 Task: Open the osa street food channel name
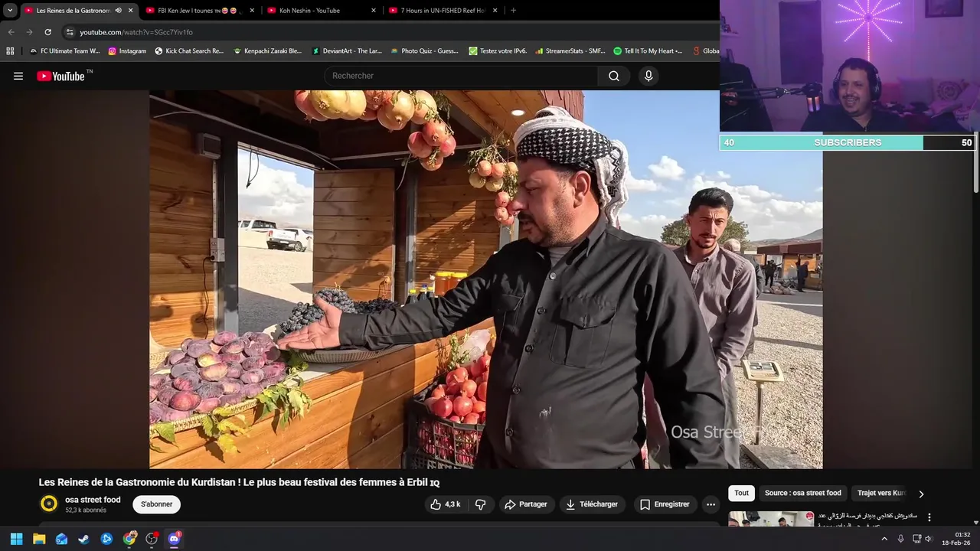[93, 500]
